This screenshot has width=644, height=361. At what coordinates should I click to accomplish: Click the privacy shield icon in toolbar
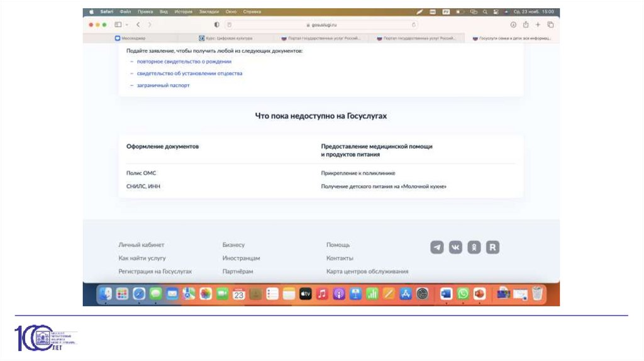[x=217, y=25]
